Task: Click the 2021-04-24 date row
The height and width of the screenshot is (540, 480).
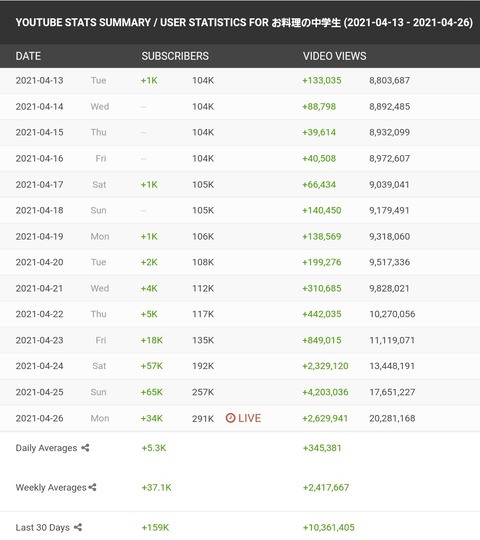Action: tap(240, 366)
